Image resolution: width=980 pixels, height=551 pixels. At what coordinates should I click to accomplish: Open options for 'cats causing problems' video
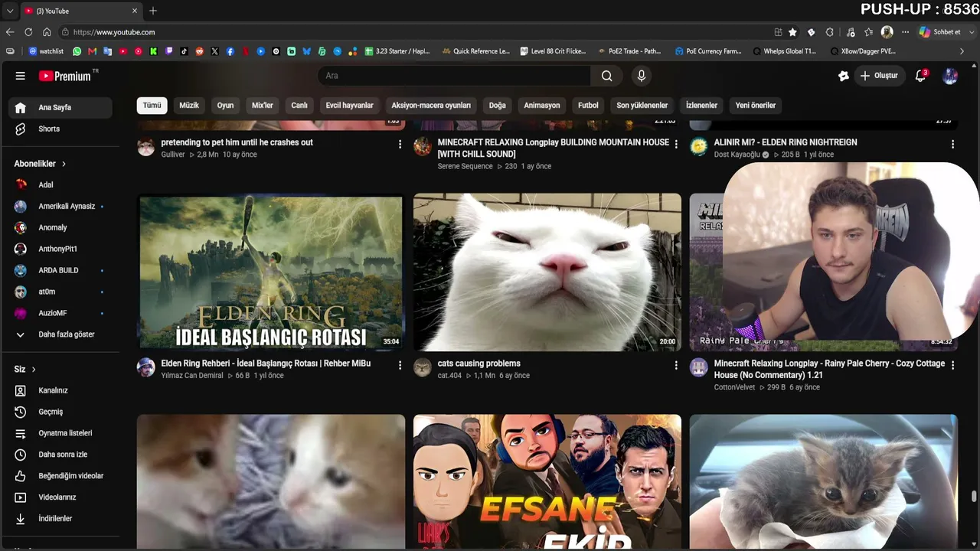coord(676,365)
